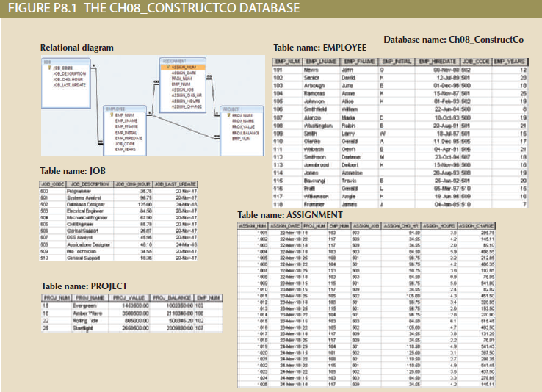
Task: Click the key icon beside ASSIGN_NUM in the diagram
Action: 168,68
